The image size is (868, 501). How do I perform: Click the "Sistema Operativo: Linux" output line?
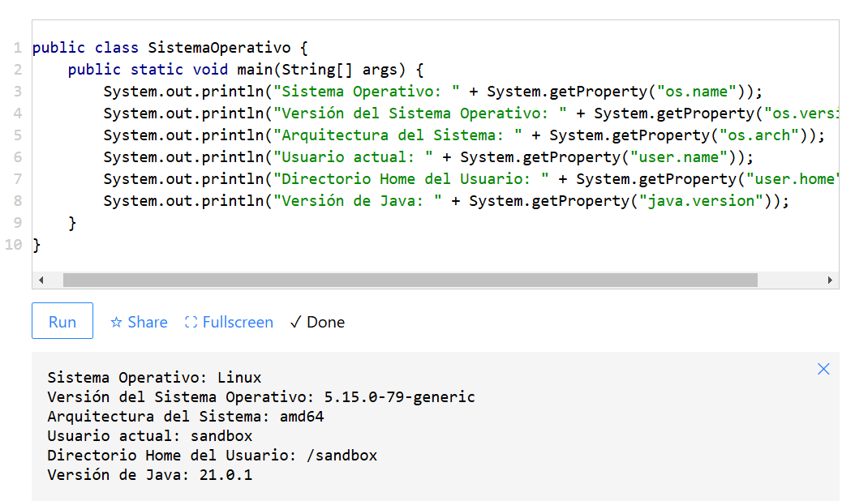[x=154, y=378]
